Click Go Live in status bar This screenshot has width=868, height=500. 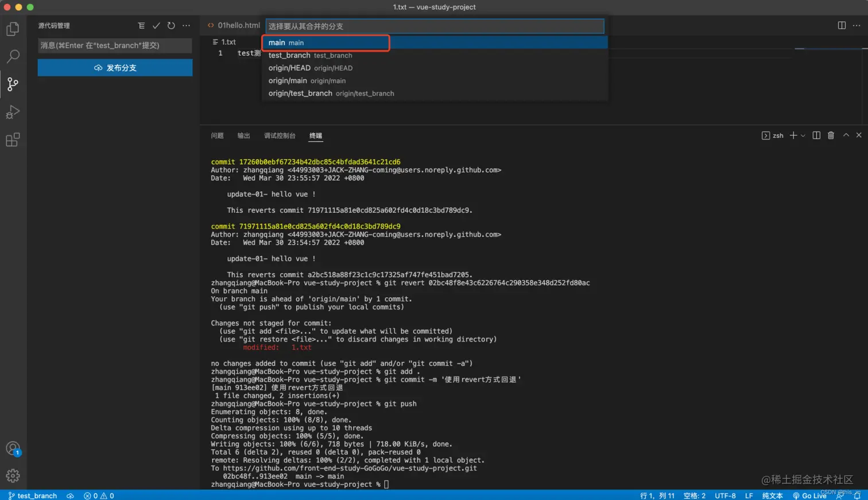809,495
